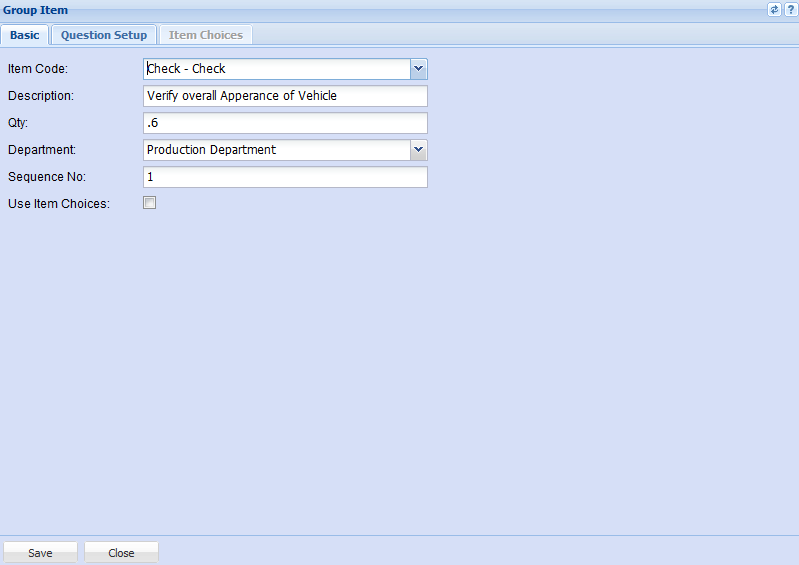This screenshot has width=799, height=565.
Task: Click the 'Sequence No:' label
Action: [47, 177]
